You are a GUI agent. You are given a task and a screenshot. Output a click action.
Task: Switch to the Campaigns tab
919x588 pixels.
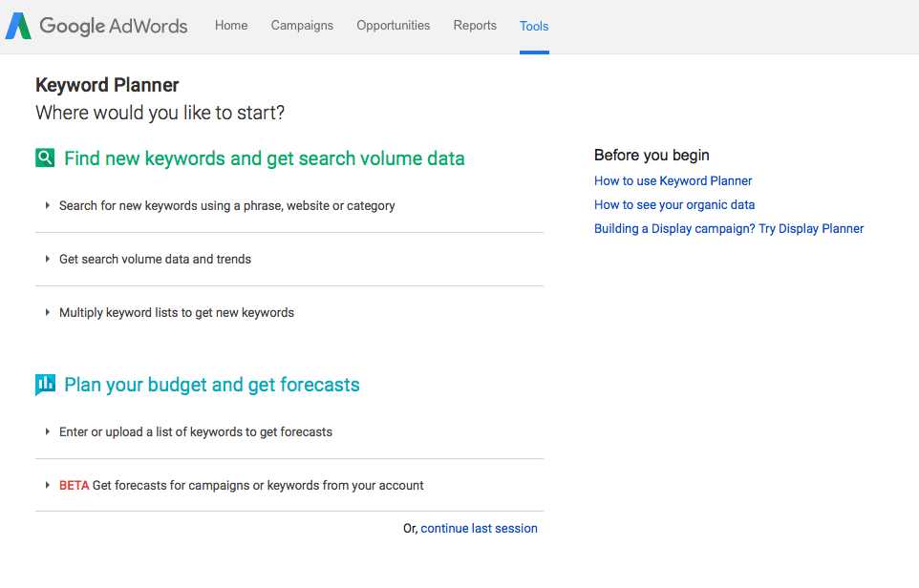[x=302, y=26]
